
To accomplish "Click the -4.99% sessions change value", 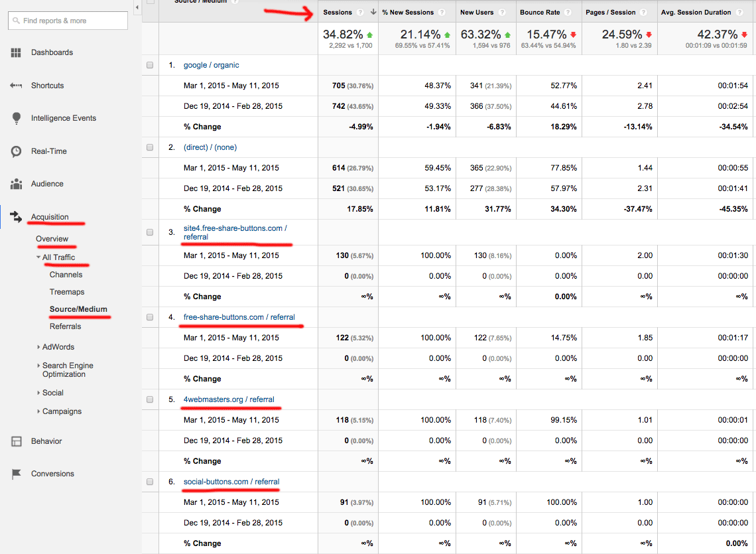I will click(361, 127).
